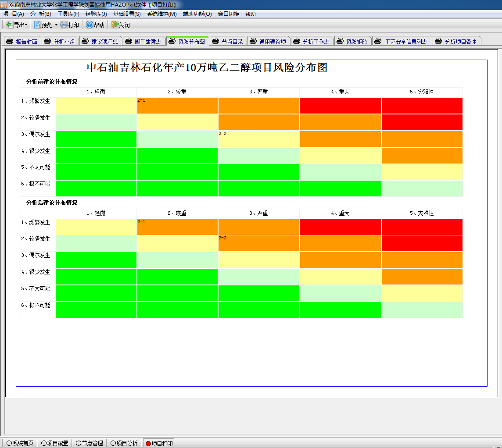Click printer icon on 风险矩阵 tab
This screenshot has height=448, width=502.
click(341, 41)
